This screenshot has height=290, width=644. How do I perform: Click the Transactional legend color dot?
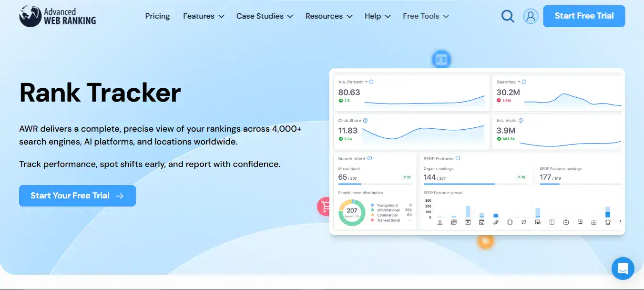coord(372,220)
